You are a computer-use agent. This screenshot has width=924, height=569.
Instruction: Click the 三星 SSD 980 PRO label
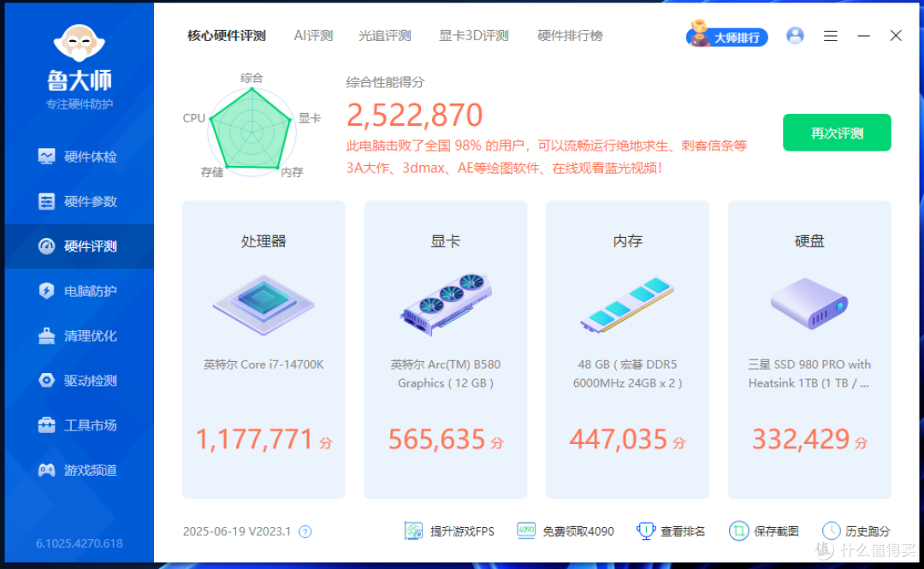pyautogui.click(x=809, y=374)
